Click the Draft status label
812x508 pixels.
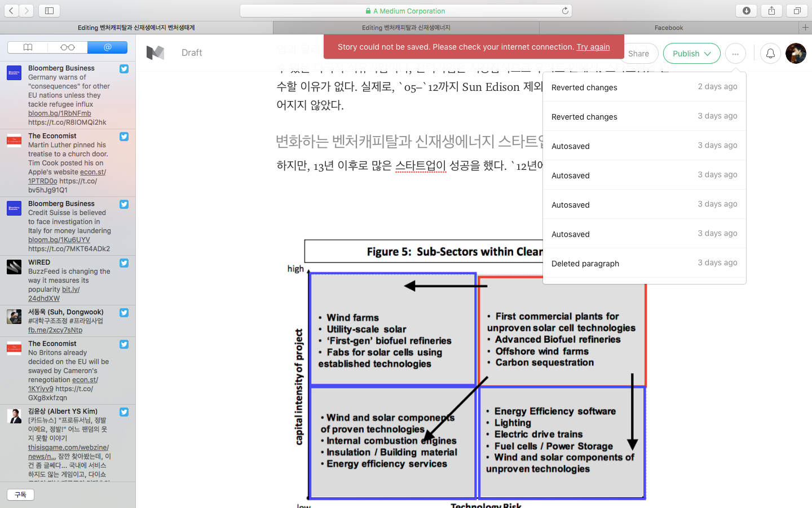pos(192,52)
